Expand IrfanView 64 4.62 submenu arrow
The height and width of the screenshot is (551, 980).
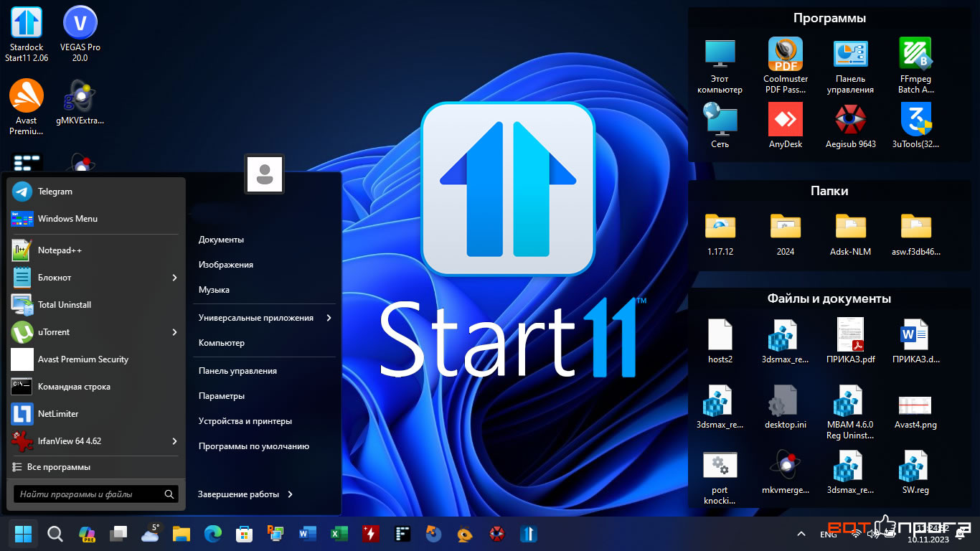click(174, 441)
